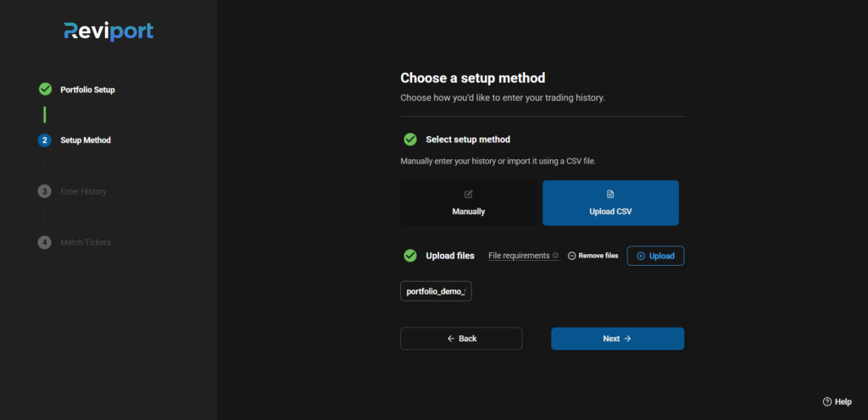Click the pencil icon in Manually card
Image resolution: width=868 pixels, height=420 pixels.
pos(468,195)
